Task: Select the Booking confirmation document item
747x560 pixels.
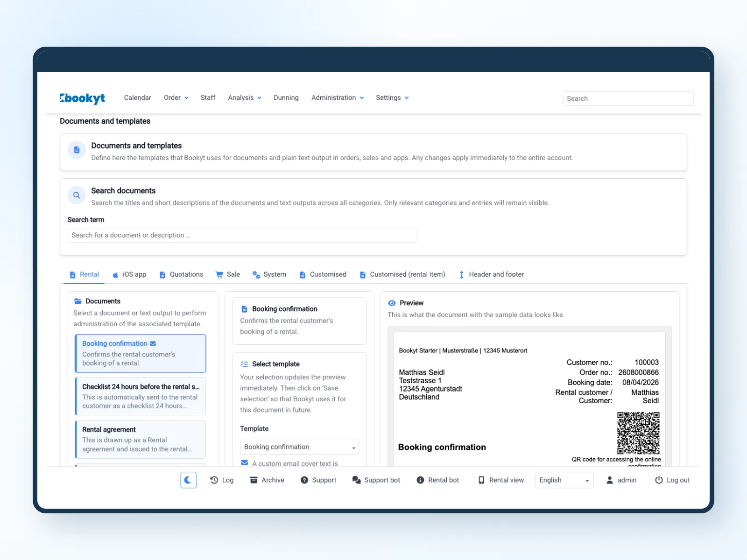Action: pyautogui.click(x=141, y=353)
